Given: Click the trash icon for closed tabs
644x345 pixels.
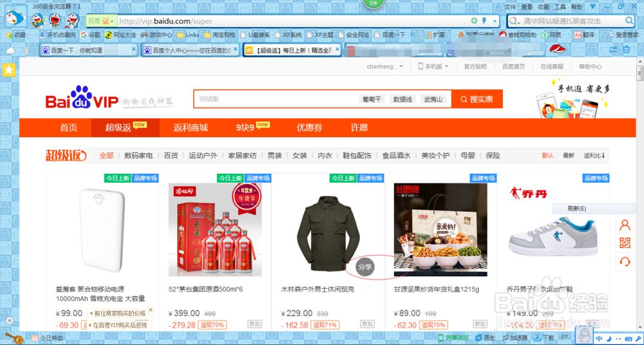Looking at the screenshot, I should pyautogui.click(x=627, y=50).
